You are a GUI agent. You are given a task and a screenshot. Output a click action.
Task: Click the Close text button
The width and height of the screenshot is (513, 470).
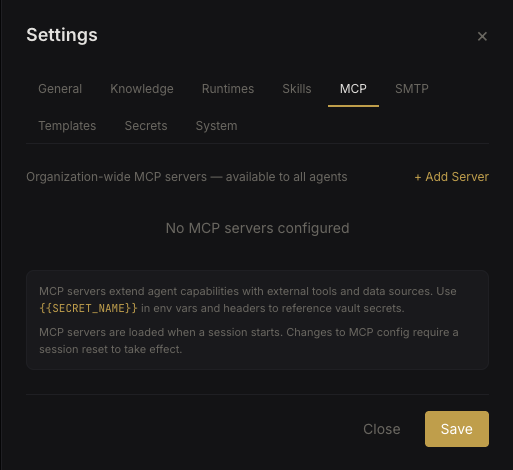tap(382, 429)
